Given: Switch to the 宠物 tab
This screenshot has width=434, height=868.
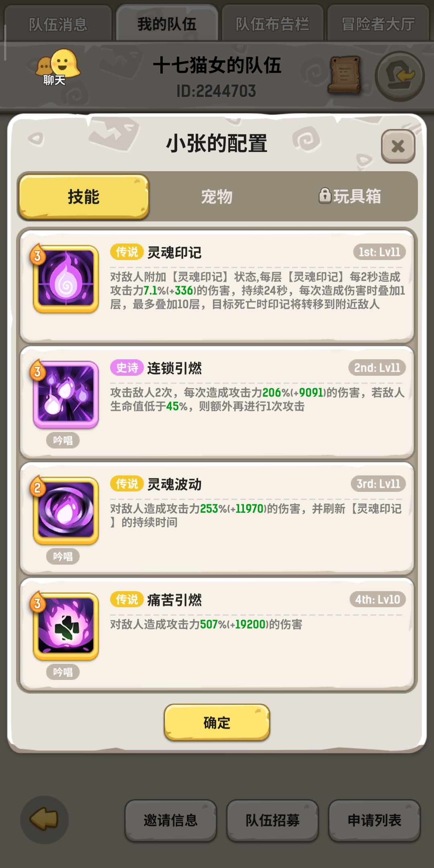Looking at the screenshot, I should pyautogui.click(x=217, y=197).
